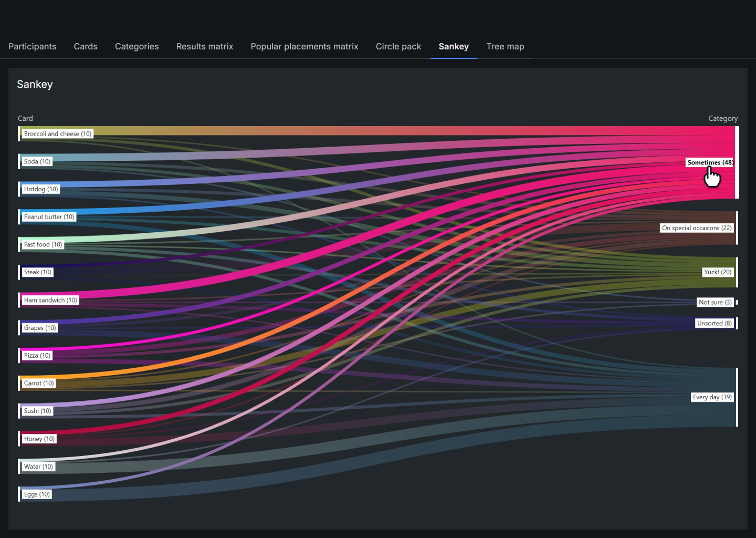Click the On special occasions (22) category

pos(696,228)
